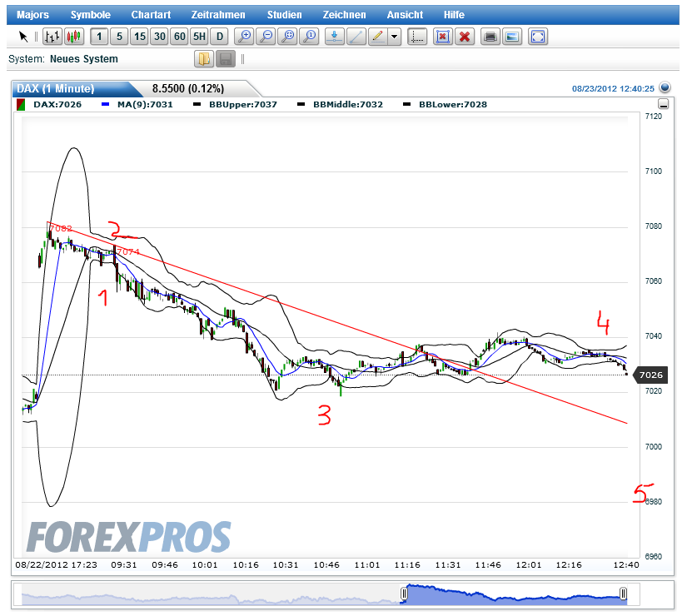This screenshot has height=616, width=682.
Task: Open the drawing tool dropdown arrow
Action: tap(393, 37)
